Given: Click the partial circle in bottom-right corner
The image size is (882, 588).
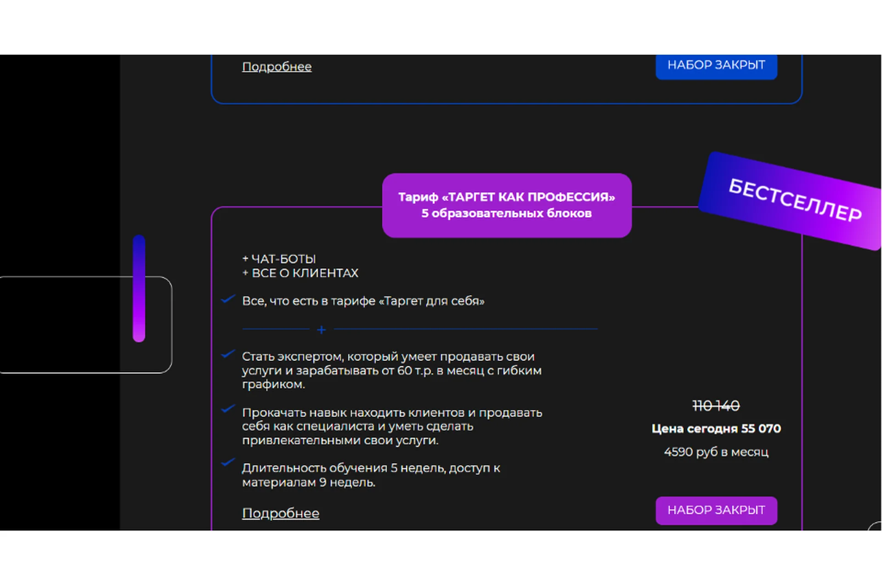Looking at the screenshot, I should (875, 526).
